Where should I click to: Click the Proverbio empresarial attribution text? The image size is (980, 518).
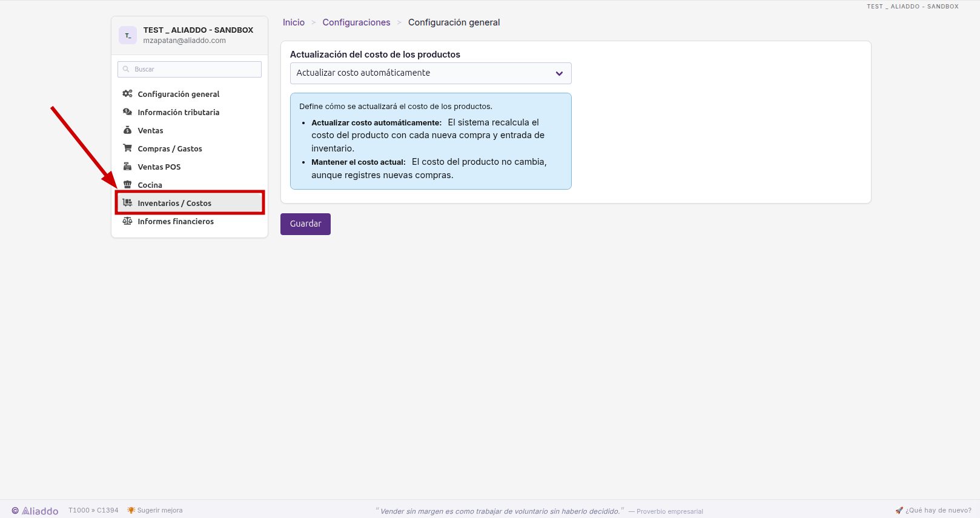670,511
